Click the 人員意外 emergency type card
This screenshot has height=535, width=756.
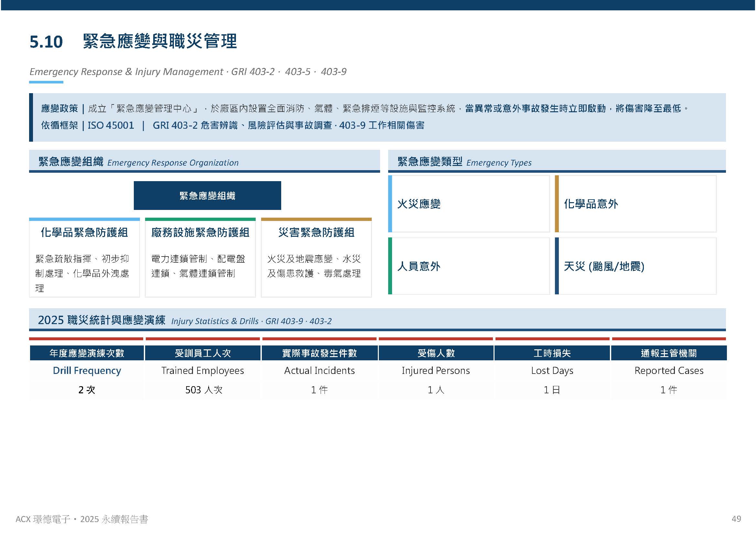[x=469, y=266]
